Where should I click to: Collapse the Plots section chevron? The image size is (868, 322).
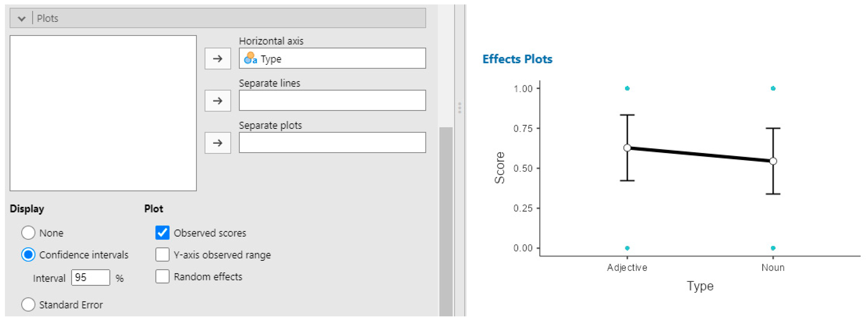pyautogui.click(x=22, y=19)
